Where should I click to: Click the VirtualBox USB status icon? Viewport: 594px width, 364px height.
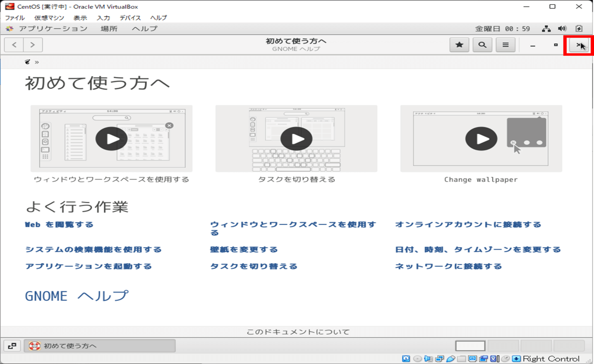click(x=450, y=359)
